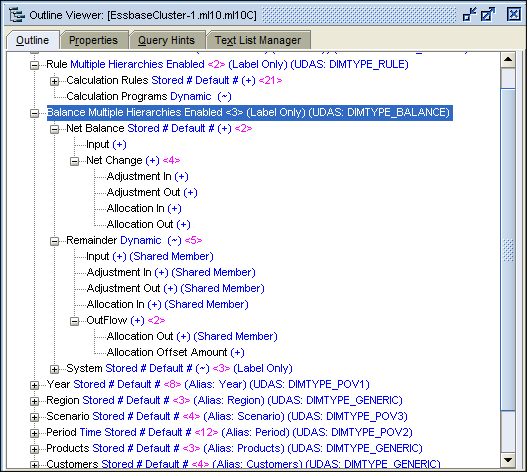The width and height of the screenshot is (527, 472).
Task: Select the Scenario dimension row
Action: (x=227, y=417)
